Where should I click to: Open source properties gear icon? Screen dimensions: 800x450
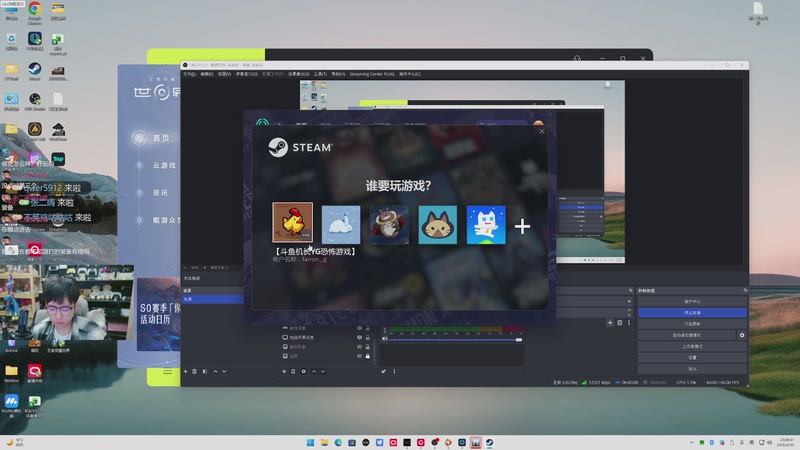point(304,371)
